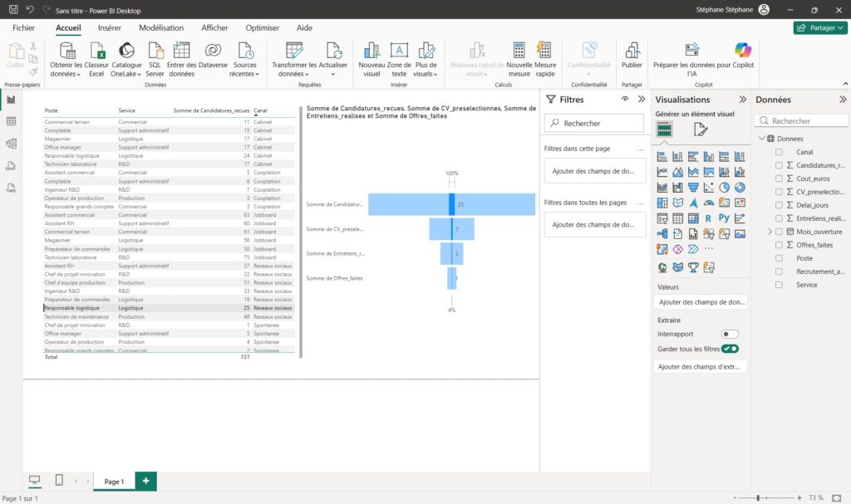Open the Model view in left sidebar
The image size is (851, 504).
[x=11, y=144]
